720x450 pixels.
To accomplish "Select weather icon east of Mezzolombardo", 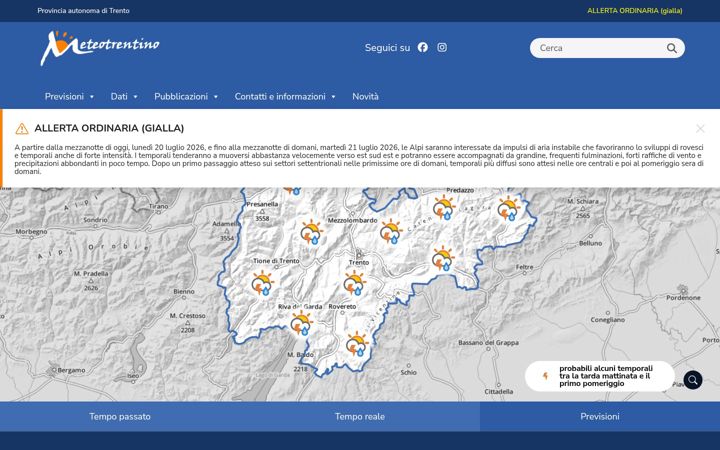I will tap(391, 231).
